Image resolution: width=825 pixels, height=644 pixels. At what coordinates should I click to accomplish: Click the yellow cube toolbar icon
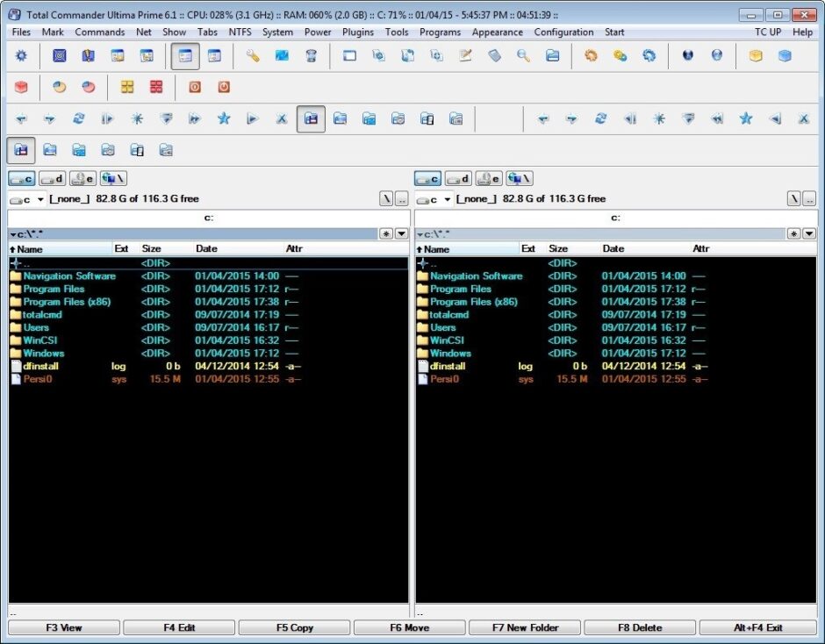[756, 55]
